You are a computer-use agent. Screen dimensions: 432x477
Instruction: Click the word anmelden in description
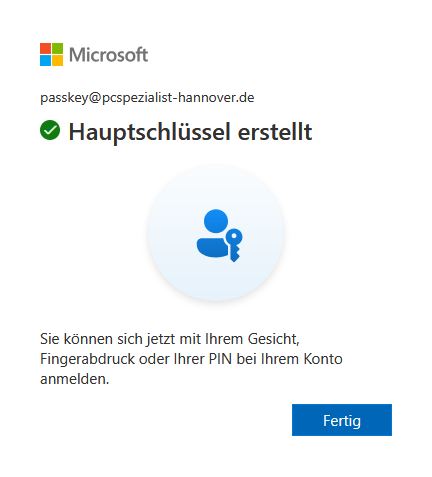(x=75, y=379)
